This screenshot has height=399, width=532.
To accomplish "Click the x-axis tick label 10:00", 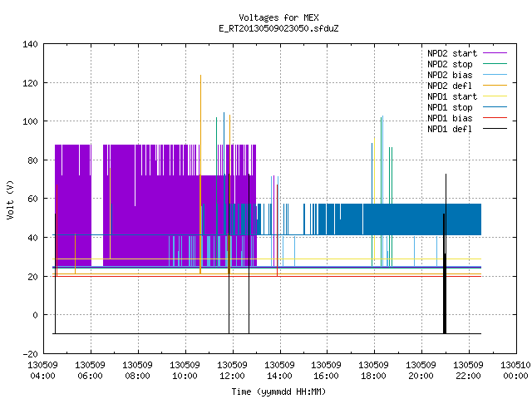I will coord(185,377).
